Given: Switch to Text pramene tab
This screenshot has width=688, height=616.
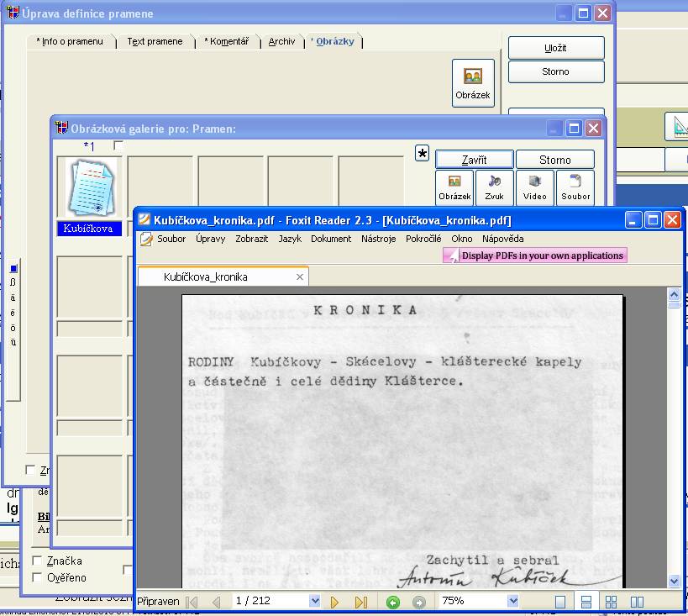Looking at the screenshot, I should (x=155, y=41).
